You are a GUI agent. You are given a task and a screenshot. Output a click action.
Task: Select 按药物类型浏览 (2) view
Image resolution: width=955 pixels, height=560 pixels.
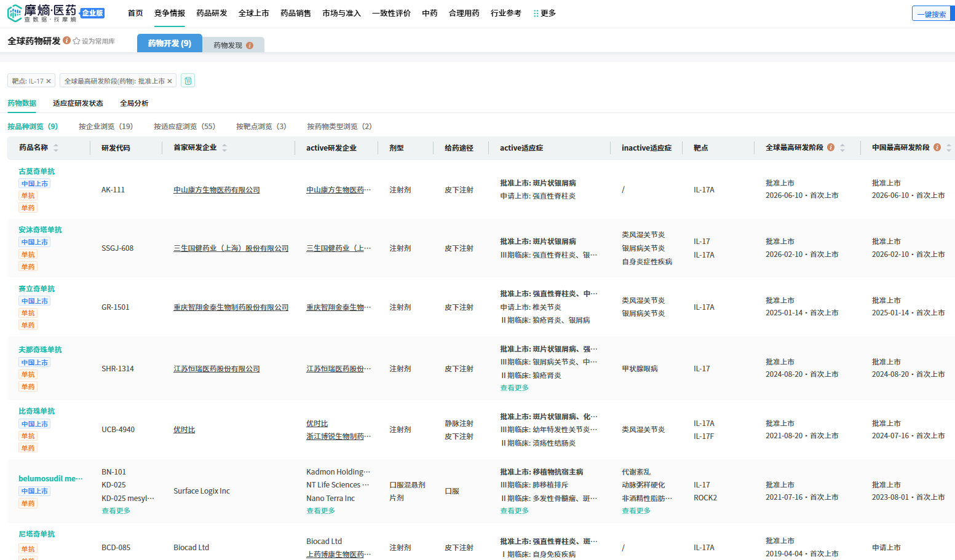[x=339, y=127]
